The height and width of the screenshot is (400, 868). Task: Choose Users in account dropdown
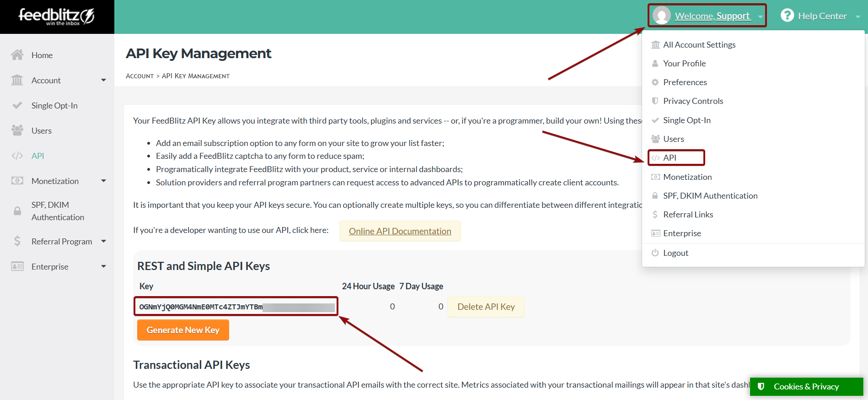[x=674, y=139]
